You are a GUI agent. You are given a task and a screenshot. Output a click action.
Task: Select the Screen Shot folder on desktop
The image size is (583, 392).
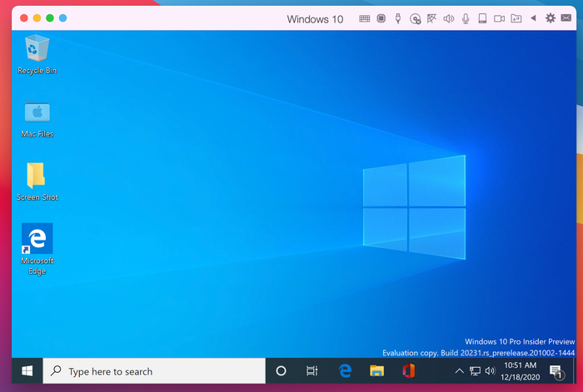point(37,182)
